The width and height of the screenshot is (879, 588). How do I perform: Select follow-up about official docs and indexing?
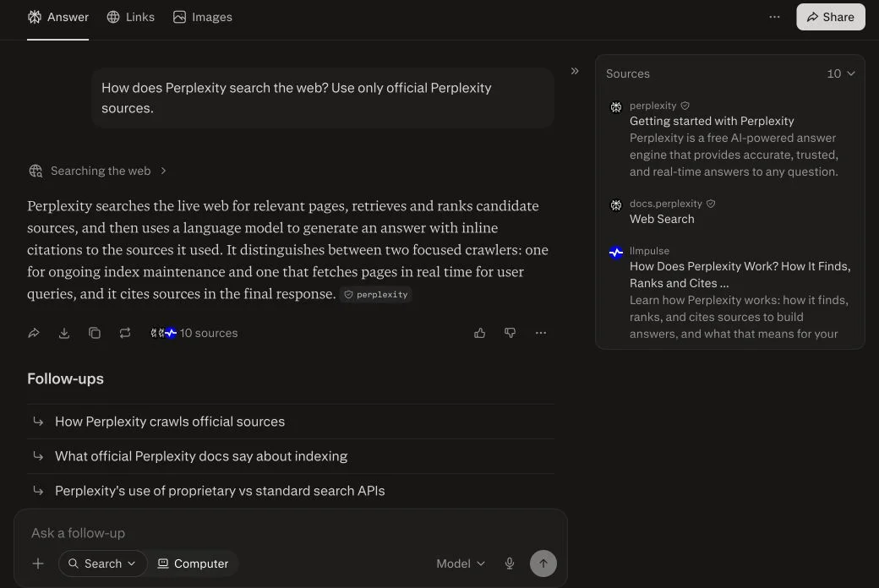[x=291, y=456]
